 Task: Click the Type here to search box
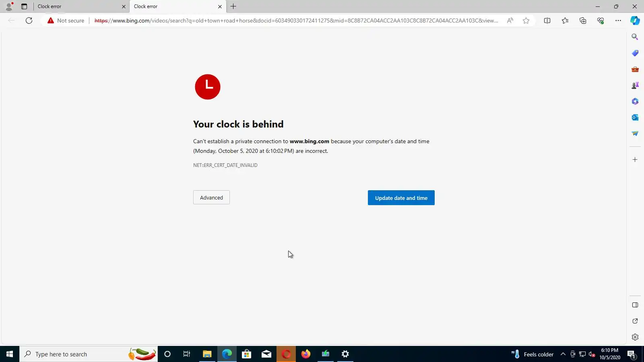click(x=89, y=354)
